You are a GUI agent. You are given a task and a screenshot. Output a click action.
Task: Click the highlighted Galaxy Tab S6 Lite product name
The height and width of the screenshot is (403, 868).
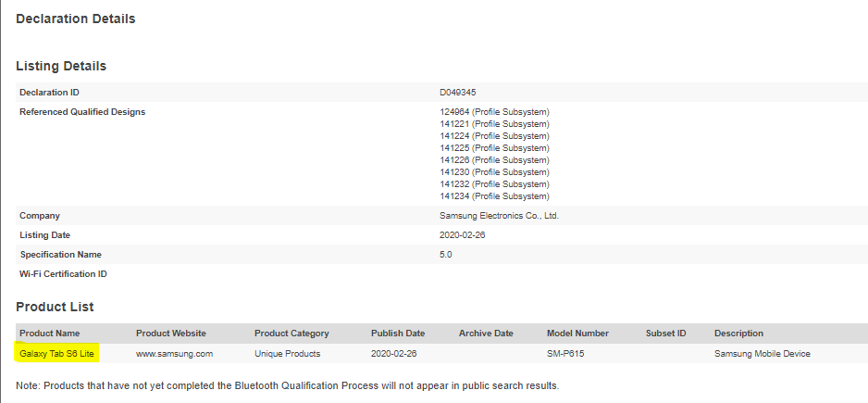[56, 353]
